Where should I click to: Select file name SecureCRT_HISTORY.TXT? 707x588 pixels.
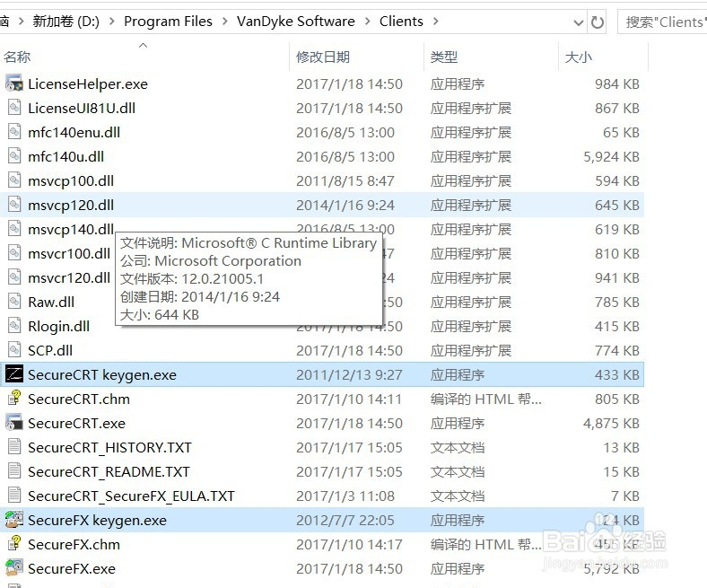click(109, 447)
